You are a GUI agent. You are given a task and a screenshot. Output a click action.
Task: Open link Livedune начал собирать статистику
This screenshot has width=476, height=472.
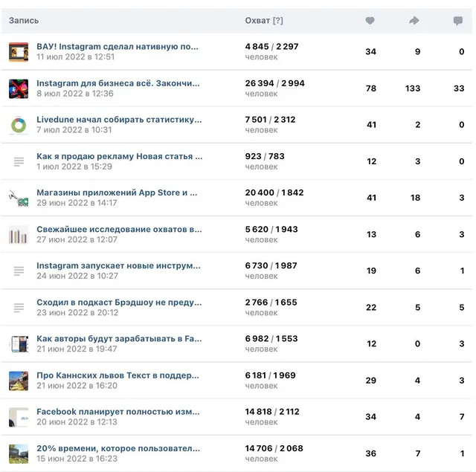[119, 120]
